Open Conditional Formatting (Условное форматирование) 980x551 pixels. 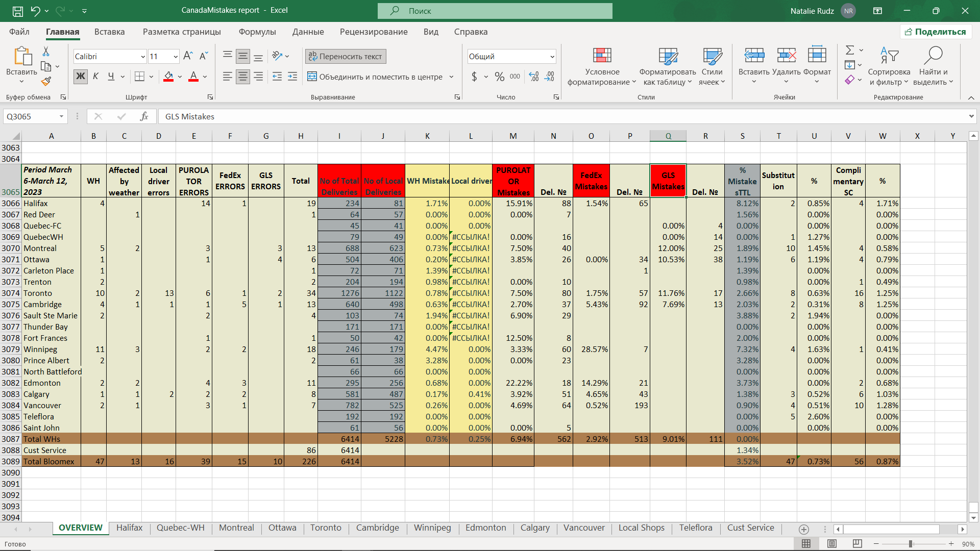pos(602,66)
